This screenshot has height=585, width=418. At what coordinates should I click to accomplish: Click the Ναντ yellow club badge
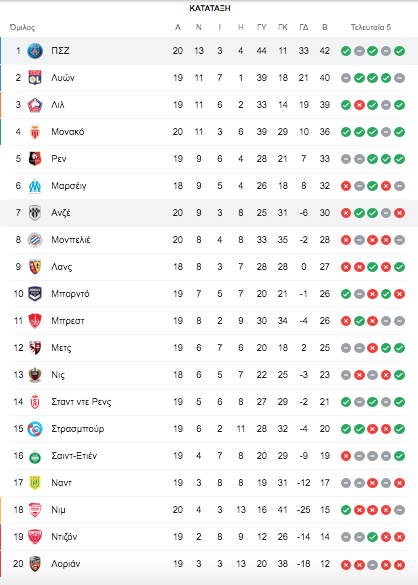35,483
